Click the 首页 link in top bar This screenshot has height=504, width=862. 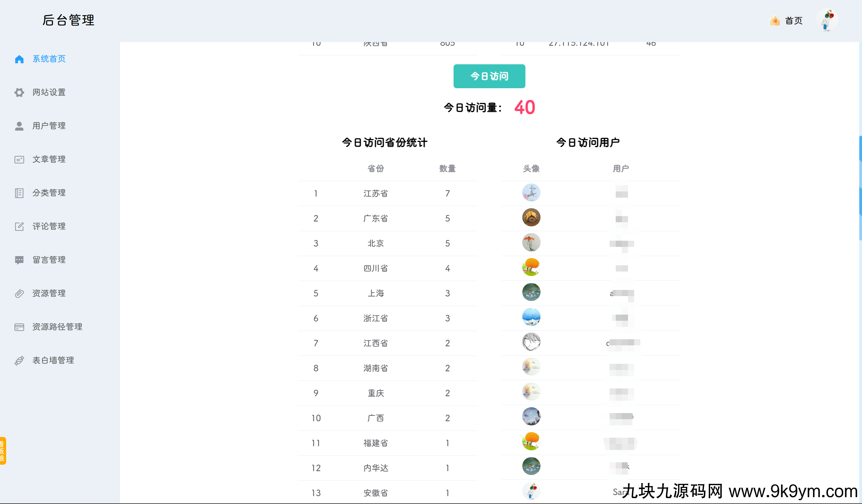click(794, 21)
